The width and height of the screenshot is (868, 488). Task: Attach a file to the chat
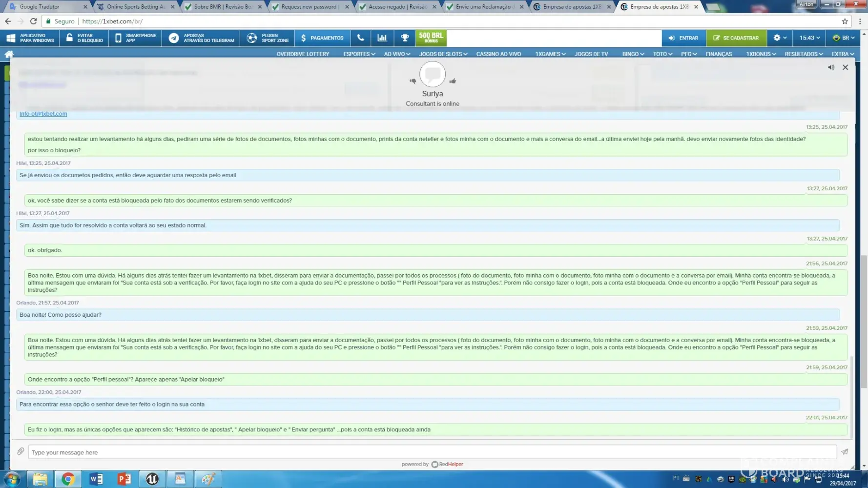click(x=21, y=452)
